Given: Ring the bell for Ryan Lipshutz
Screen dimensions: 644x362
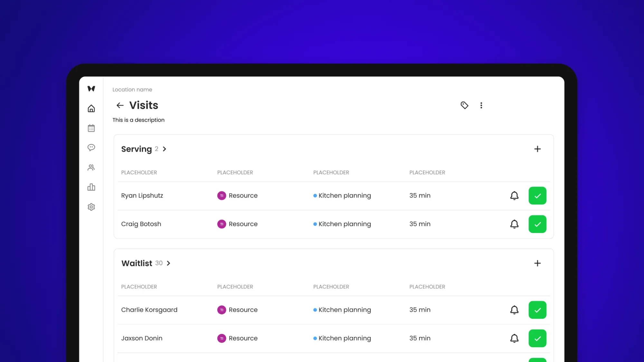Looking at the screenshot, I should click(514, 196).
